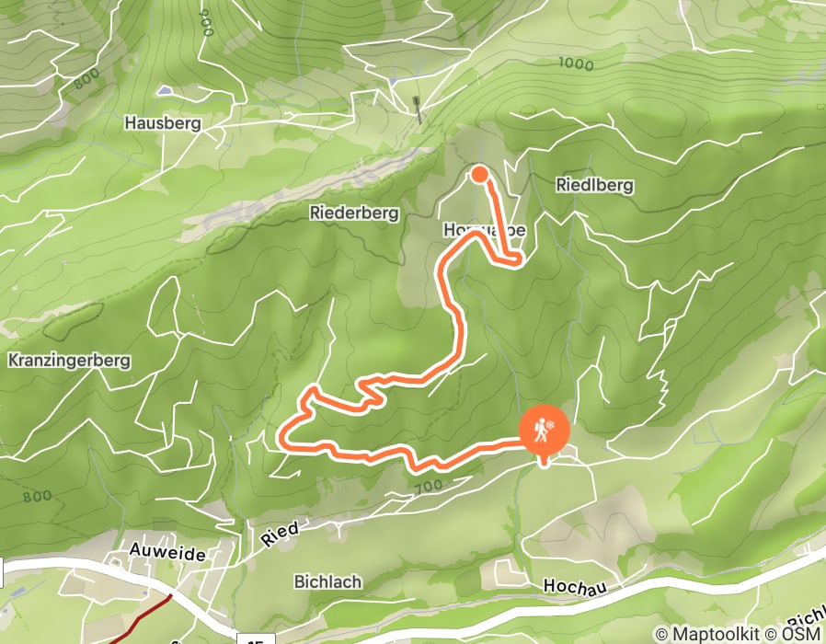Click the ski lift symbol near Hausberg road

[419, 109]
